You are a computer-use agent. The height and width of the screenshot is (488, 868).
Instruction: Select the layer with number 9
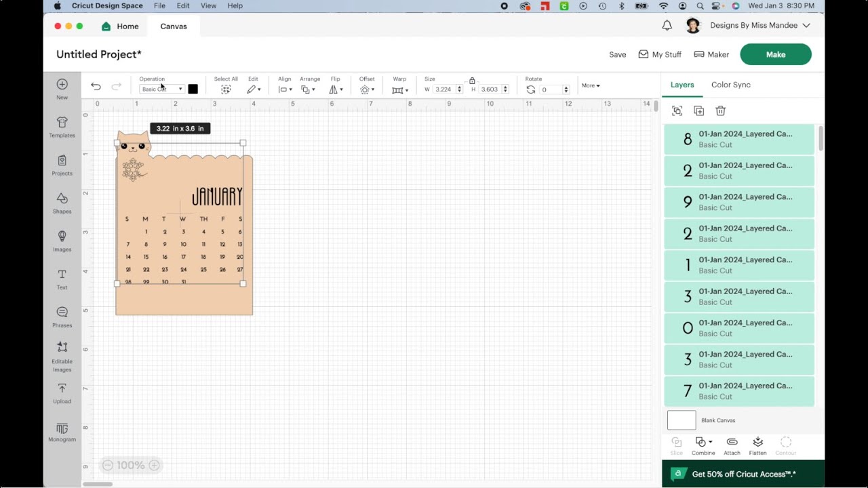[x=739, y=202]
